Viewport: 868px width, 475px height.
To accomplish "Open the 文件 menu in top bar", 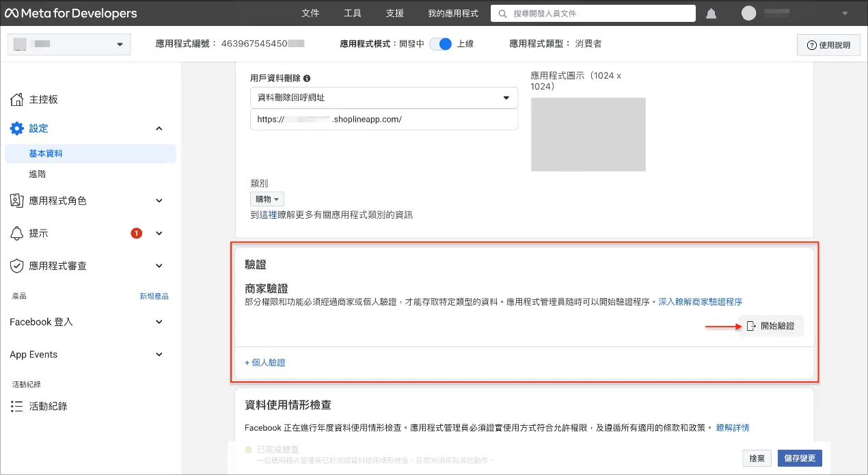I will pos(310,14).
